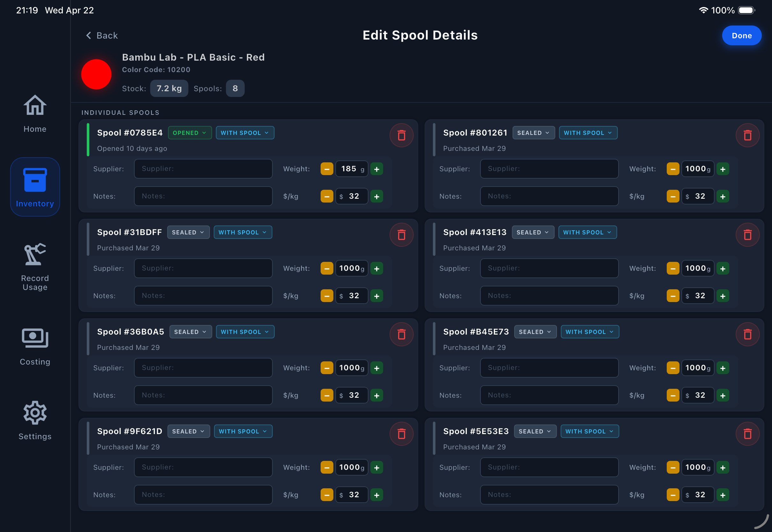Tap trash icon for spool #9F621D

click(x=401, y=434)
